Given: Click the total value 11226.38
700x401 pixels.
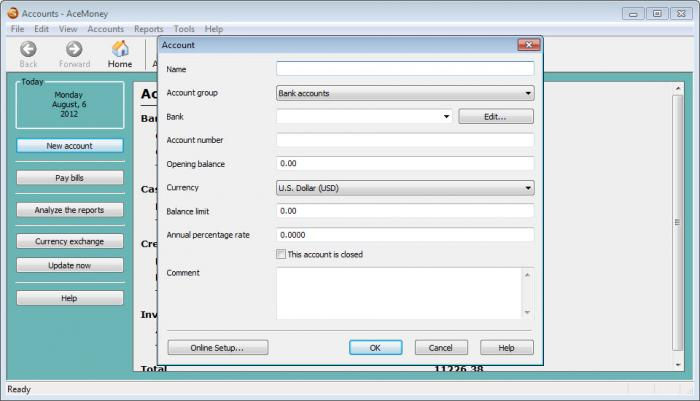Looking at the screenshot, I should tap(458, 368).
